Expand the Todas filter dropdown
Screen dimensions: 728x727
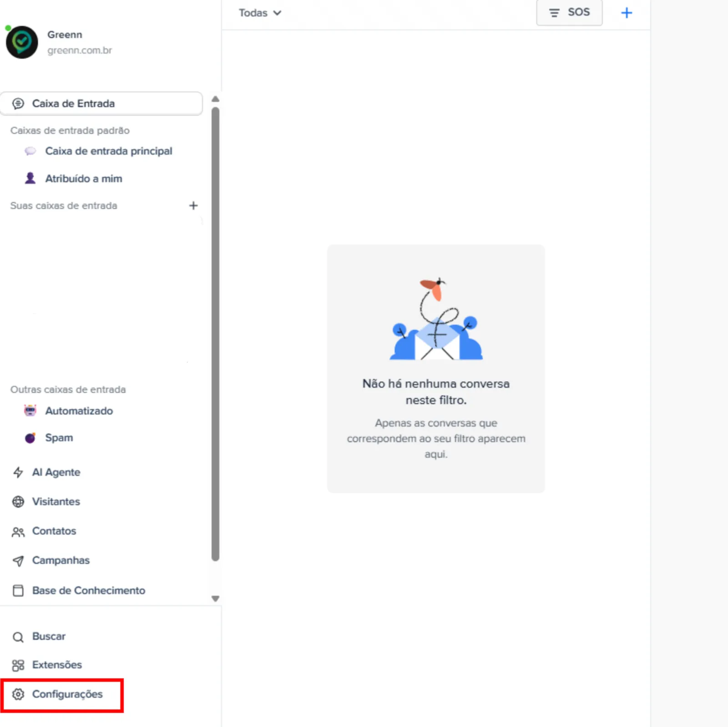pyautogui.click(x=260, y=13)
